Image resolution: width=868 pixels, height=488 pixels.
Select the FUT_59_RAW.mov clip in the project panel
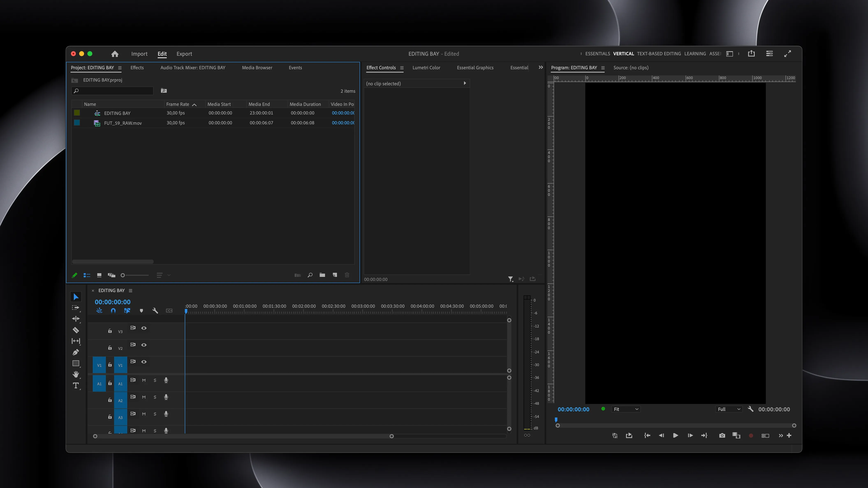123,123
